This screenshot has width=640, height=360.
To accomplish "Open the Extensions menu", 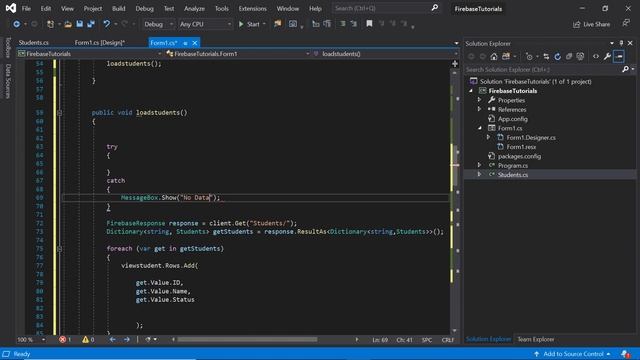I will 252,9.
